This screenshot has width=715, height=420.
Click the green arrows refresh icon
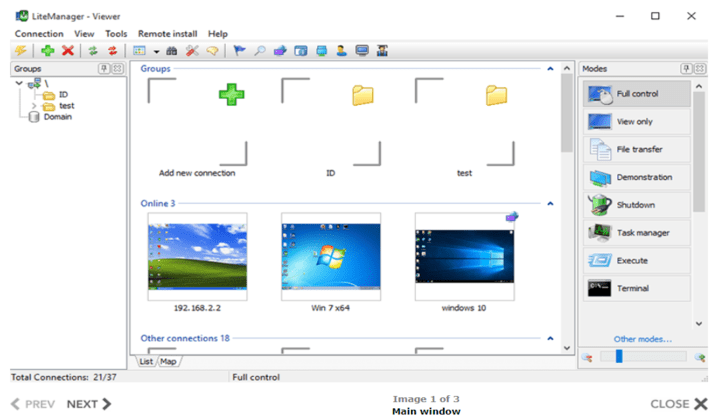93,51
